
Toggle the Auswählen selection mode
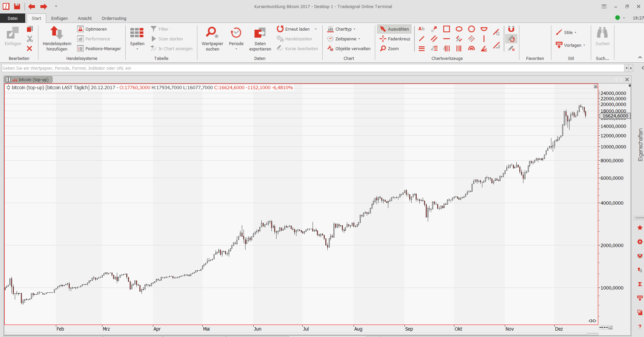pyautogui.click(x=394, y=29)
